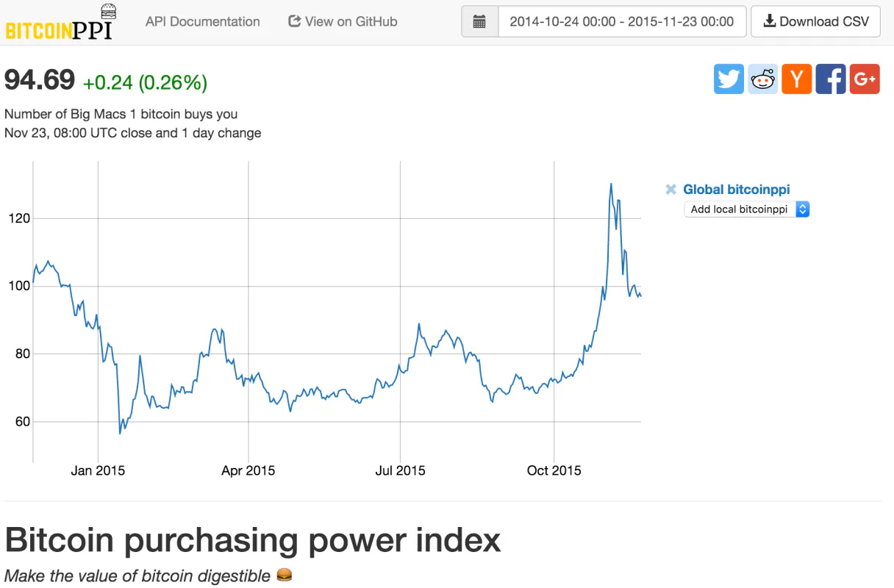This screenshot has width=894, height=588.
Task: Click the Jul 2015 axis label
Action: [x=400, y=471]
